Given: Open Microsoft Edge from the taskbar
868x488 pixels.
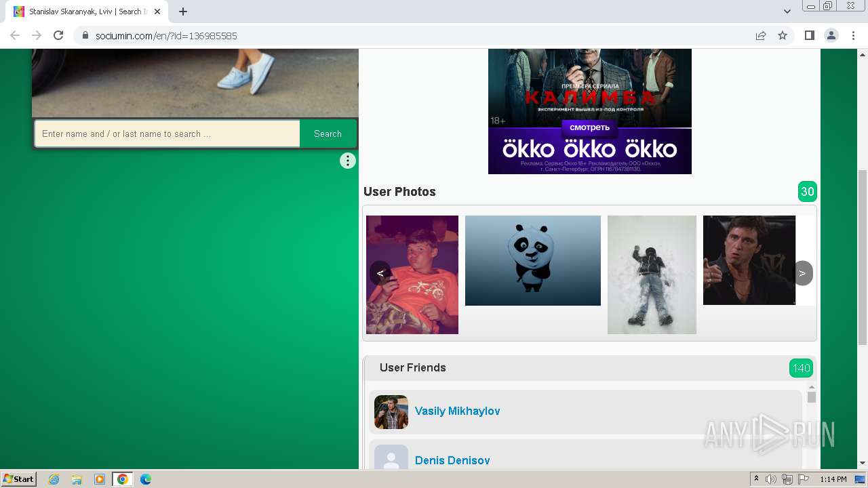Looking at the screenshot, I should 146,479.
